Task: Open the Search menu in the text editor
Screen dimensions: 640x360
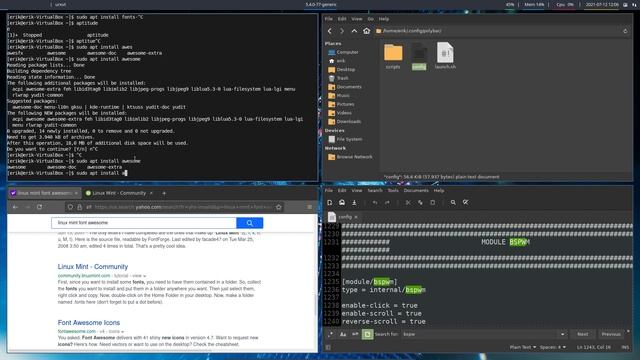Action: (x=375, y=191)
